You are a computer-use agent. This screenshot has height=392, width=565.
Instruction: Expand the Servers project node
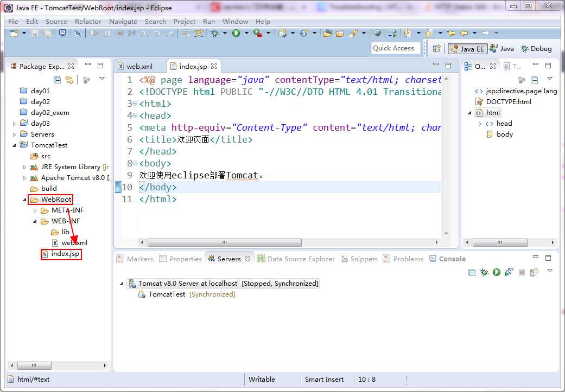15,134
